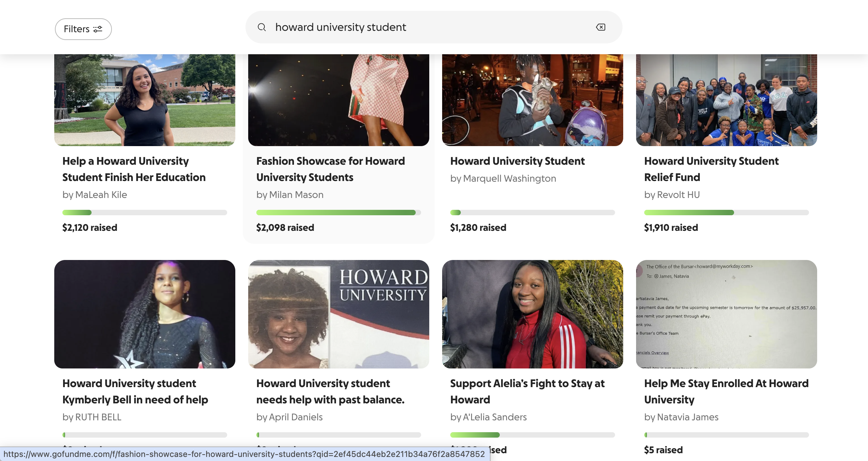Click the search magnifier icon
The height and width of the screenshot is (461, 868).
coord(262,27)
